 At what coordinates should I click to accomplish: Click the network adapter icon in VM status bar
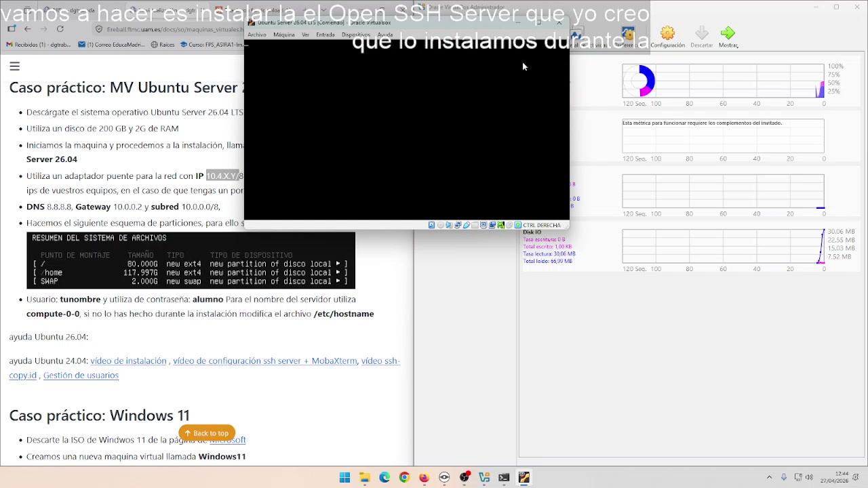pos(458,225)
